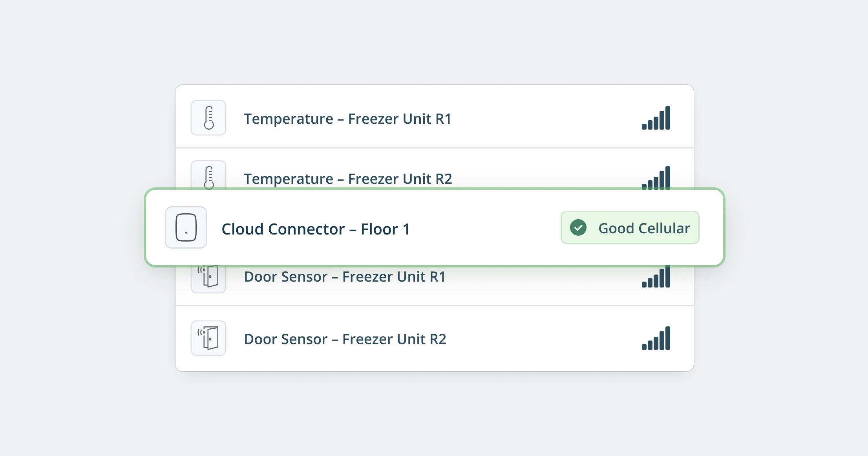
Task: Click the signal strength bars for Freezer Unit R1 temperature
Action: coord(656,118)
